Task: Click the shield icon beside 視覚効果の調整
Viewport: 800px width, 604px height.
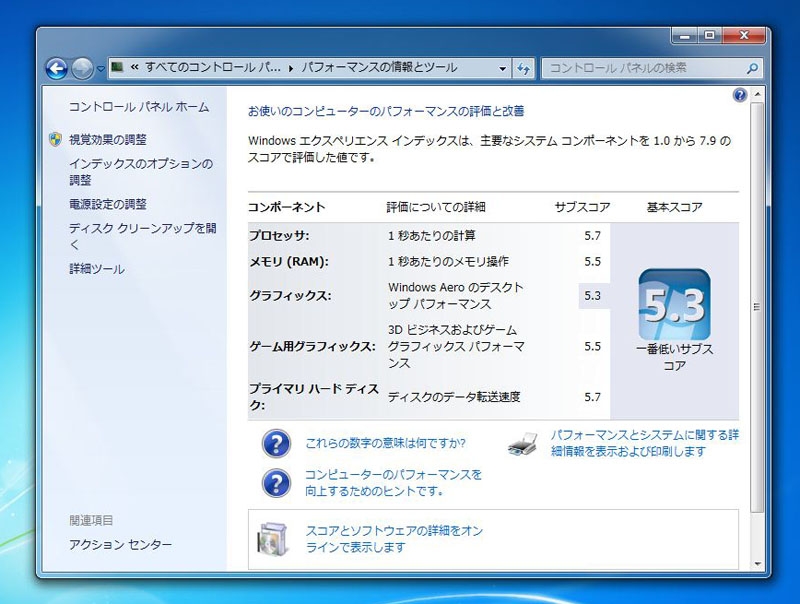Action: (55, 140)
